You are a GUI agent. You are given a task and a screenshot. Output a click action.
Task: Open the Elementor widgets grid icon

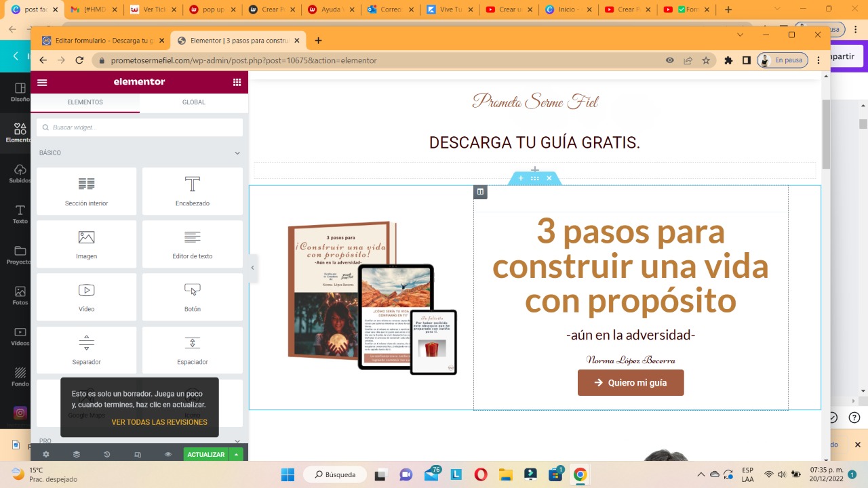click(x=237, y=82)
